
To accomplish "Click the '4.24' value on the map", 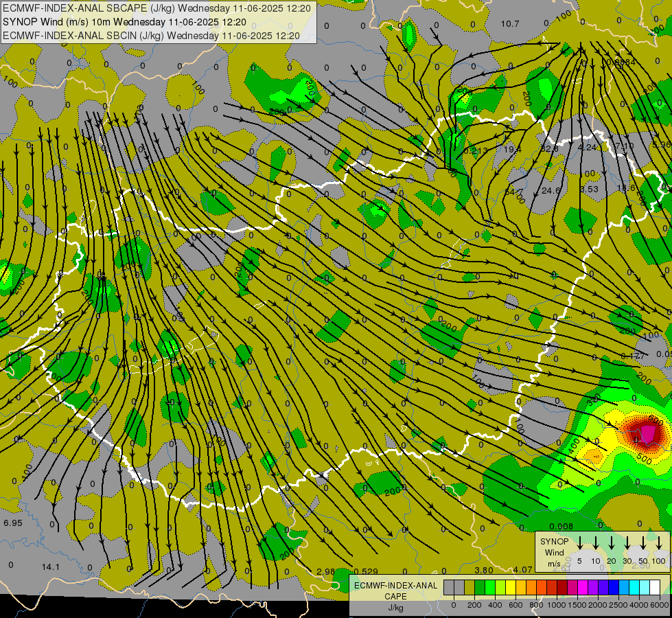I will (587, 147).
